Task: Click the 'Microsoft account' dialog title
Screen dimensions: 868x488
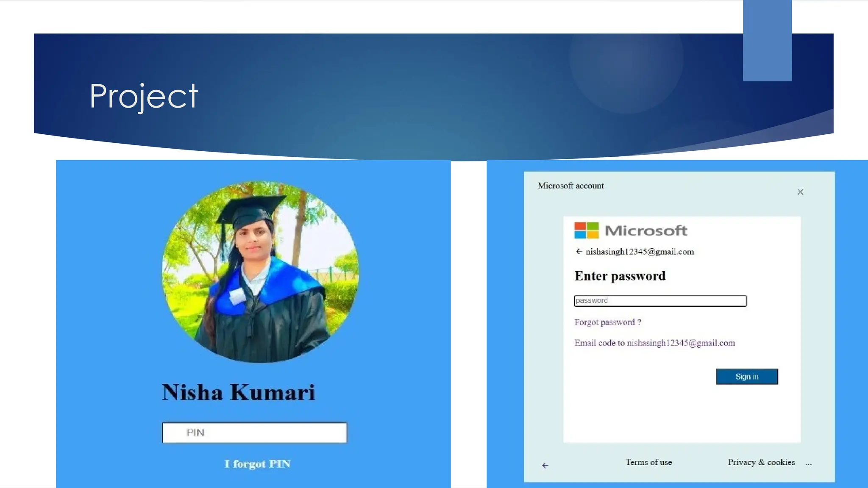Action: 570,186
